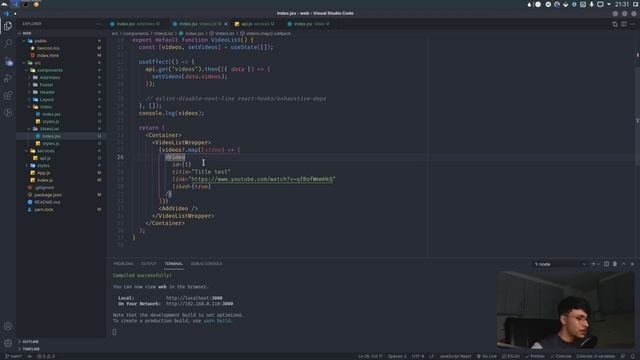
Task: Open the Problems panel tab
Action: click(123, 264)
